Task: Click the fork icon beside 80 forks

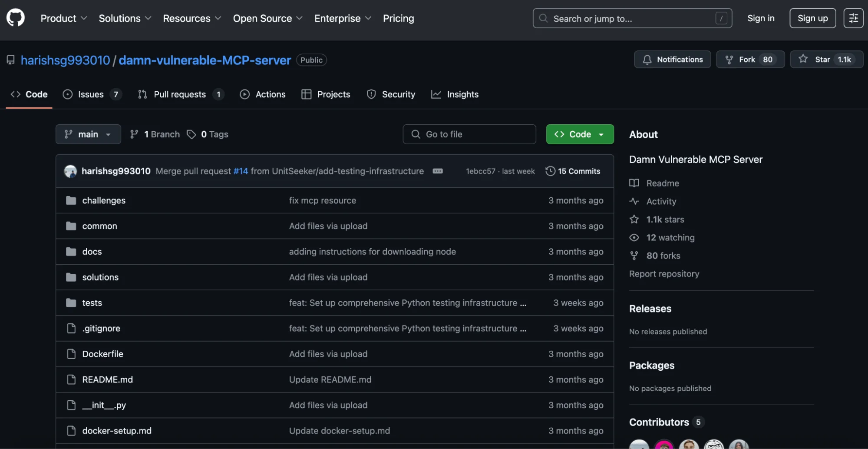Action: click(634, 256)
